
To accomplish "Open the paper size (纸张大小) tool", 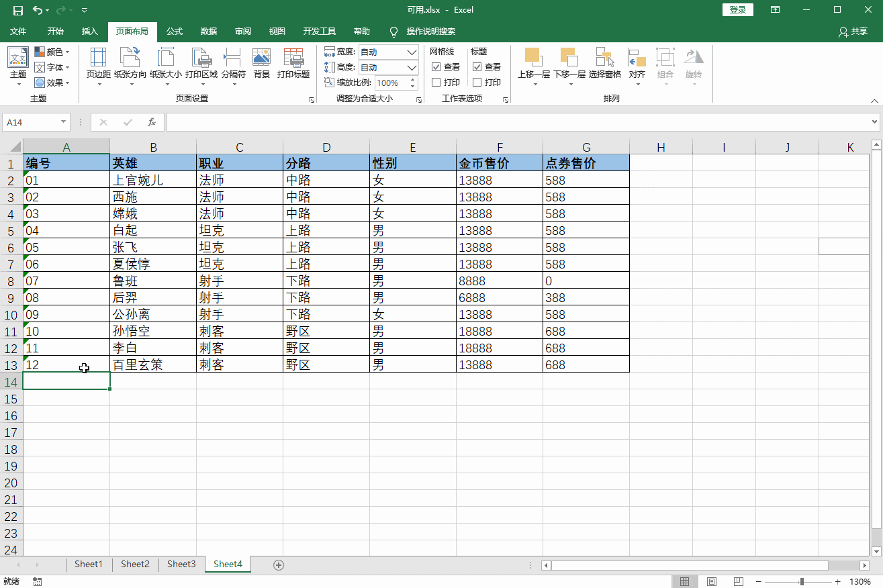I will click(x=165, y=62).
